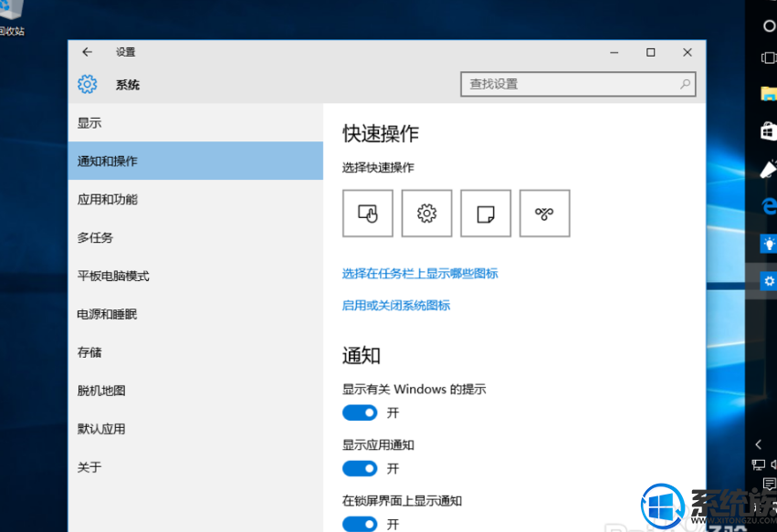This screenshot has height=532, width=777.
Task: Open the network icon in the system tray
Action: [758, 464]
